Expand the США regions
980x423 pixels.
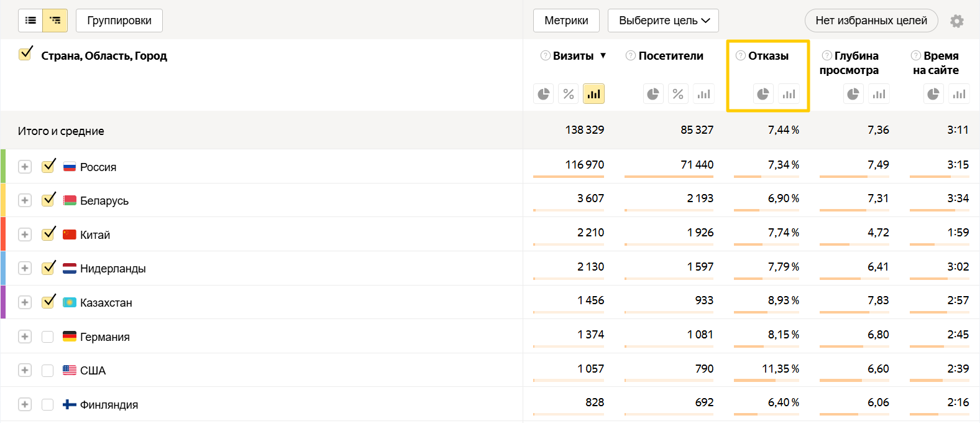(25, 370)
